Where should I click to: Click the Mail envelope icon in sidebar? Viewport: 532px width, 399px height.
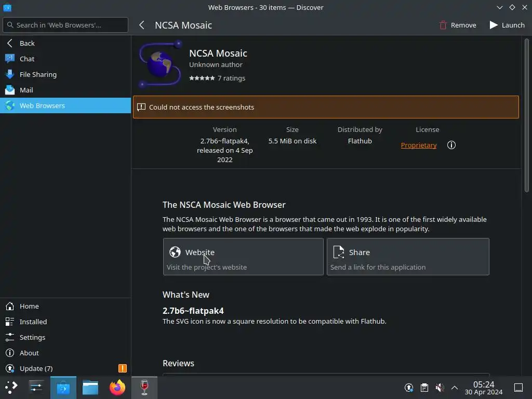[x=10, y=90]
